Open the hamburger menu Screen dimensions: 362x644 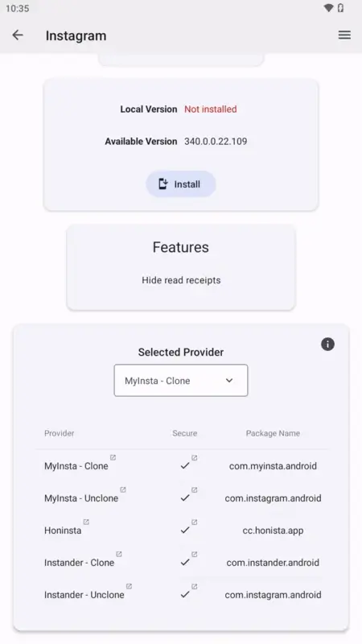click(344, 35)
